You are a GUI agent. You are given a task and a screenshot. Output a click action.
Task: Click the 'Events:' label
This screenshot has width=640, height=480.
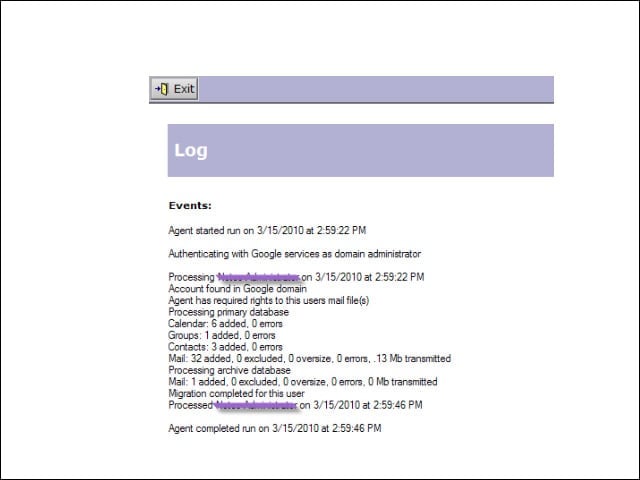pos(190,206)
